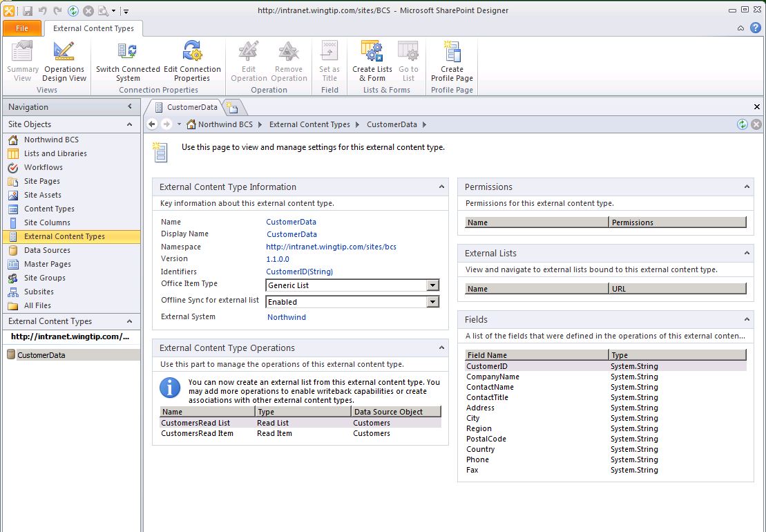This screenshot has width=766, height=532.
Task: Collapse External Content Type Information panel
Action: tap(441, 187)
